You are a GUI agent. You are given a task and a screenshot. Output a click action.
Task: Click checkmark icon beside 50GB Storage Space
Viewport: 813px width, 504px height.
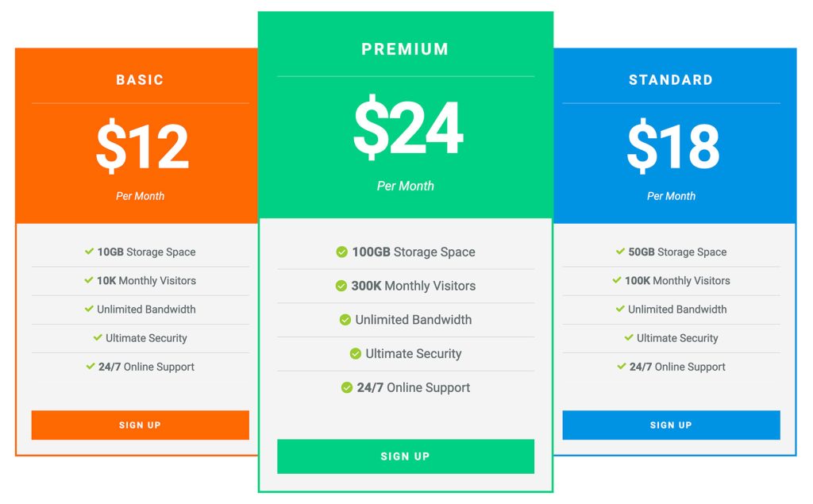tap(620, 252)
